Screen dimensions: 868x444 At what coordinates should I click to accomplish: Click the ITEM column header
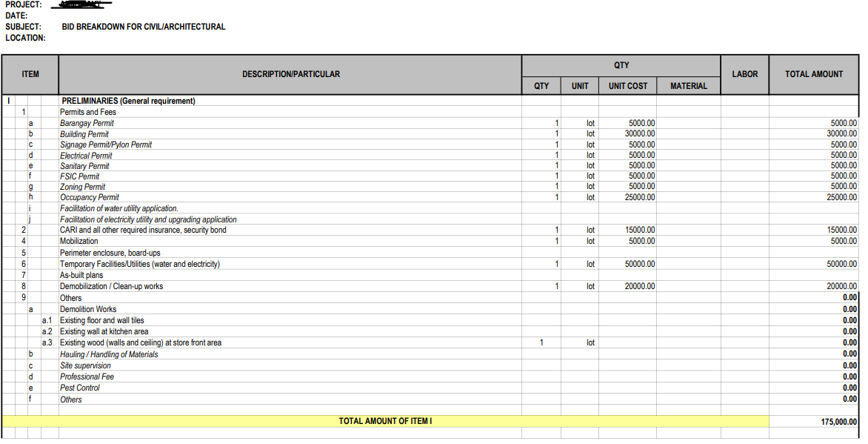click(30, 74)
